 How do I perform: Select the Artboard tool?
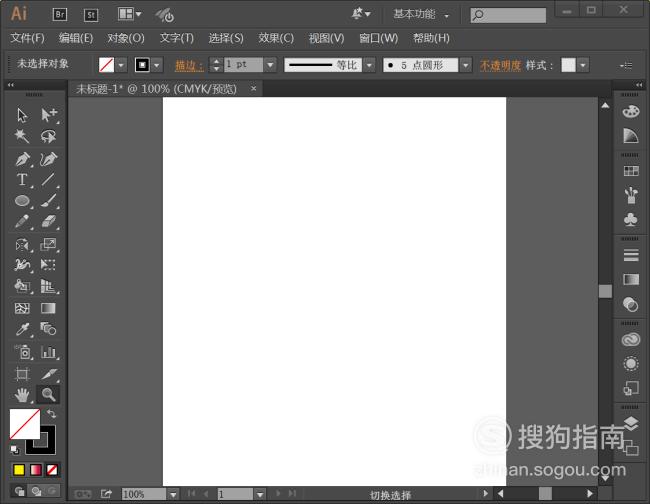22,374
